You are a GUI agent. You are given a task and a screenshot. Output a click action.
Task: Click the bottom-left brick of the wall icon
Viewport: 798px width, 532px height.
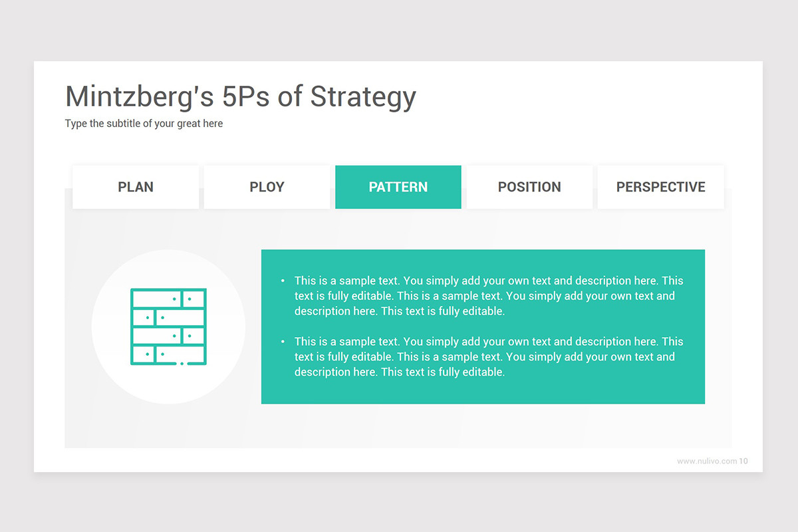[144, 354]
